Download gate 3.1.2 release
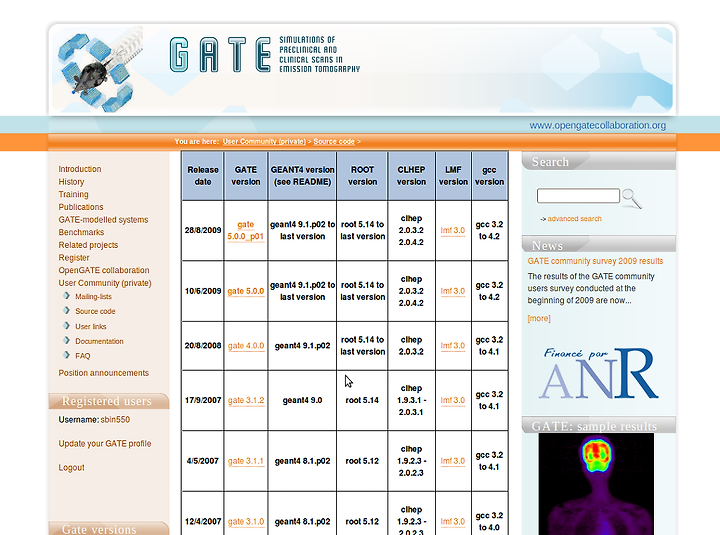The width and height of the screenshot is (720, 535). (x=246, y=400)
